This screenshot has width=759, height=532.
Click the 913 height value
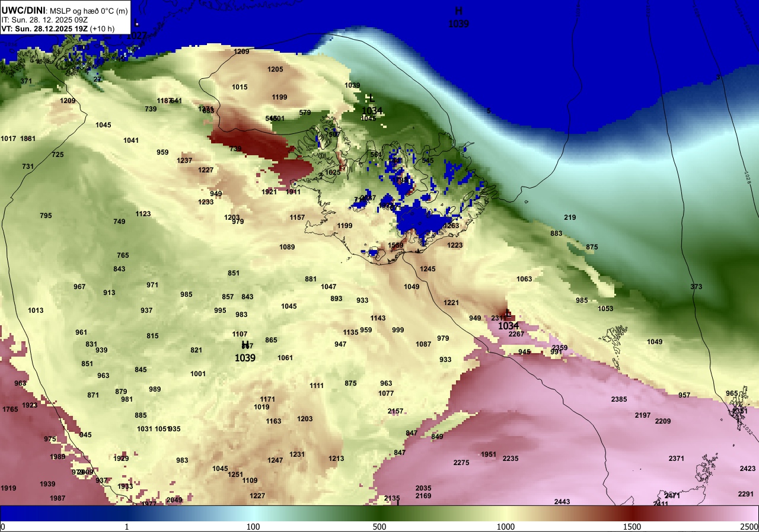click(109, 293)
